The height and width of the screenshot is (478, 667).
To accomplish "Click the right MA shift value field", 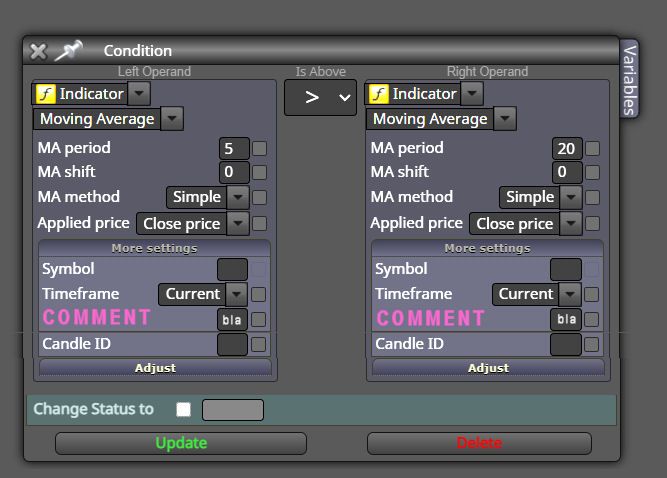I will (567, 172).
